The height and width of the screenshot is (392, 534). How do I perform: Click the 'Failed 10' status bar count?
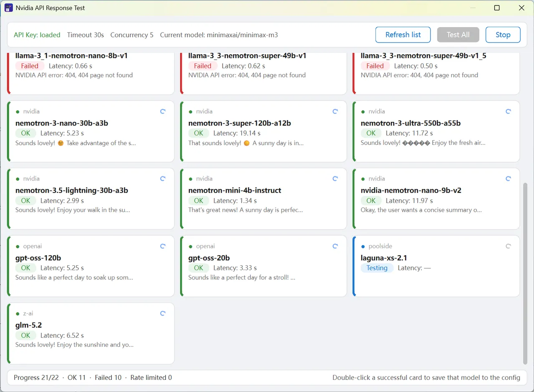point(108,377)
